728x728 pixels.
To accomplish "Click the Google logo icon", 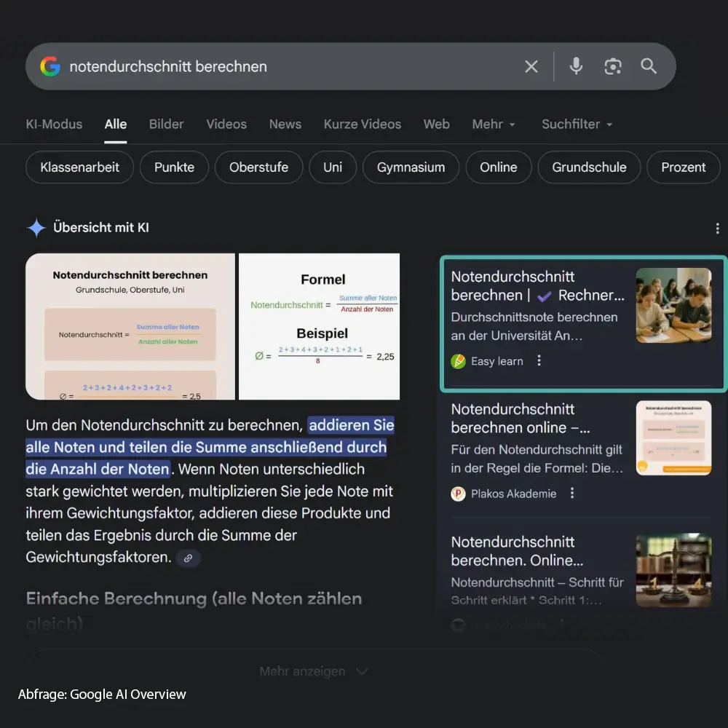I will (50, 67).
